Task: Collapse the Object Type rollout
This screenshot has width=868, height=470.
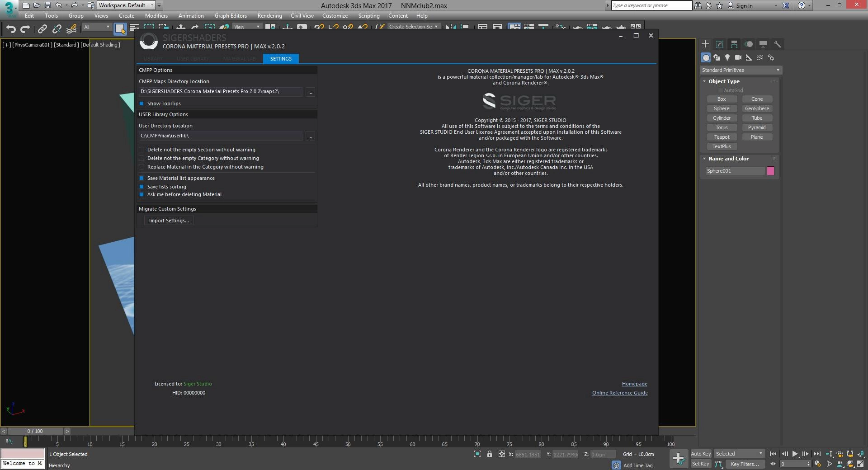Action: [x=724, y=81]
